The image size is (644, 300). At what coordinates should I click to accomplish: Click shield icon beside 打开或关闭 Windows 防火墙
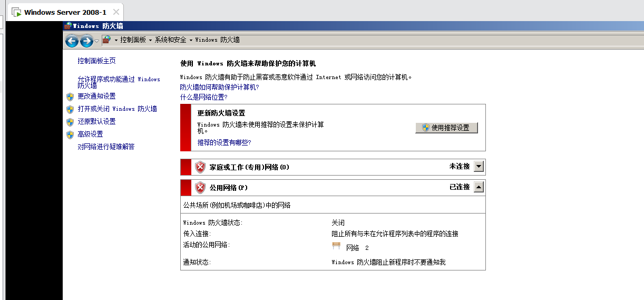click(70, 109)
